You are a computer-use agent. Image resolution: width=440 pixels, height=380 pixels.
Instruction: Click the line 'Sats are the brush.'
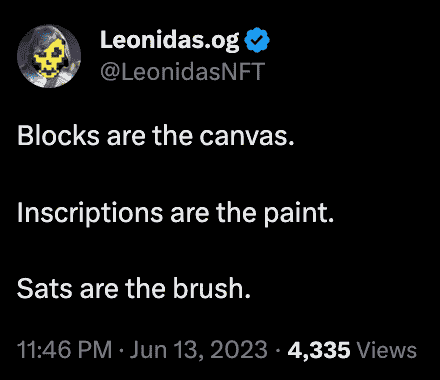pos(134,288)
